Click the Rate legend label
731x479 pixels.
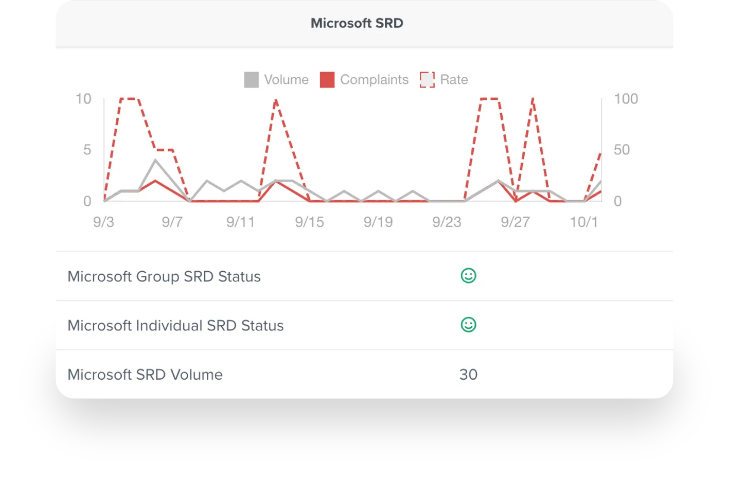pos(454,80)
